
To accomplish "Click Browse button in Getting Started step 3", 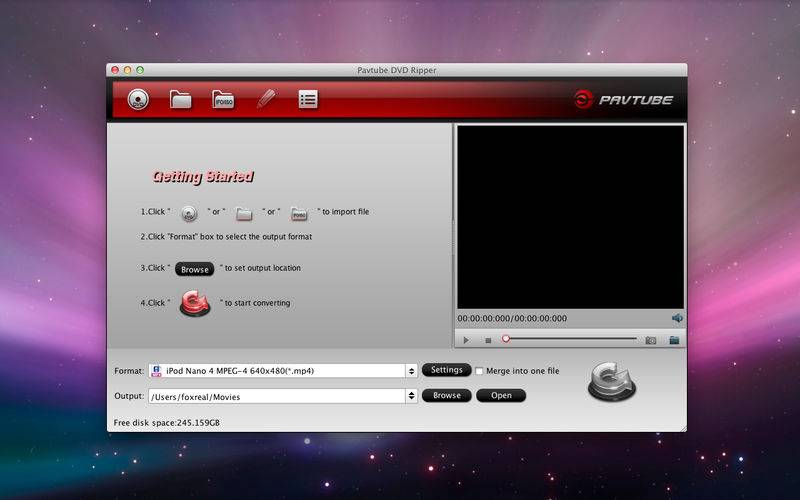I will pos(194,269).
